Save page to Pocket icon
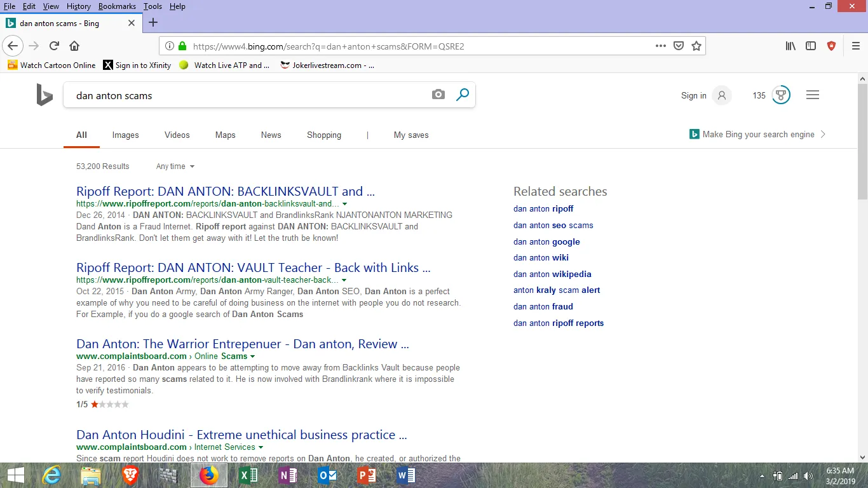This screenshot has width=868, height=488. 679,46
